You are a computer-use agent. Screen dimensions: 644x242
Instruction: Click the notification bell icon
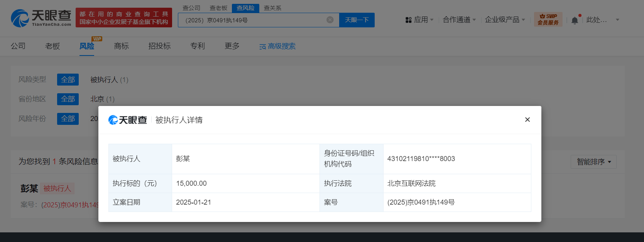pyautogui.click(x=575, y=20)
